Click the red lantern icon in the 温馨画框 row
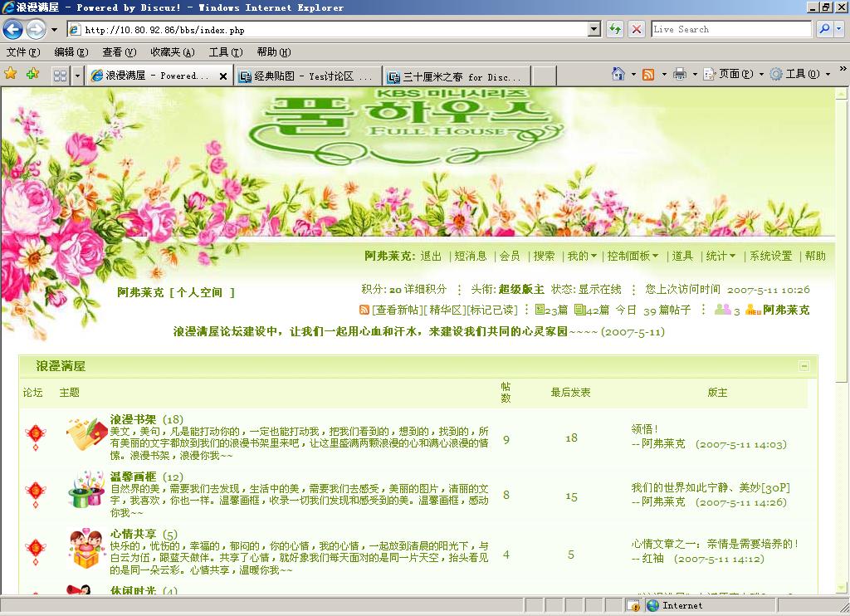Image resolution: width=850 pixels, height=616 pixels. click(36, 495)
